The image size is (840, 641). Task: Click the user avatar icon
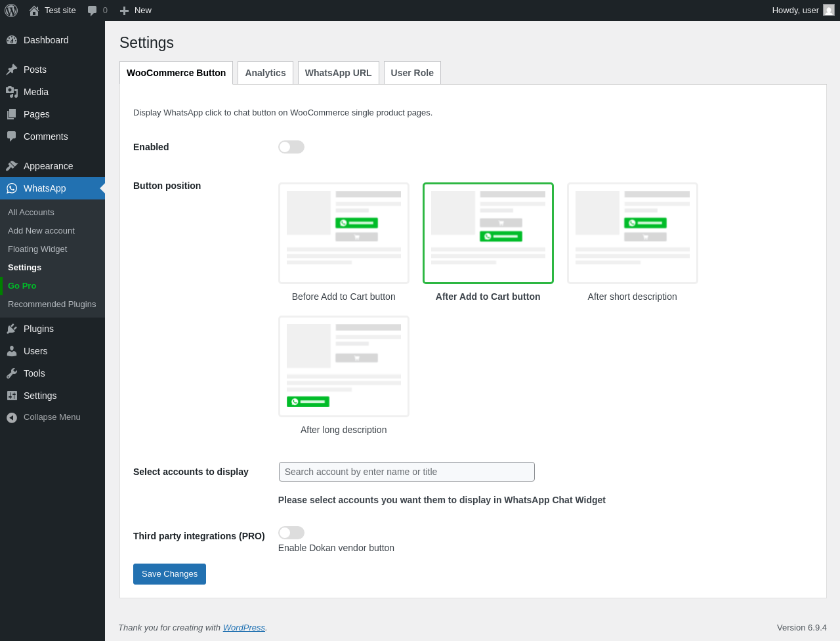829,10
